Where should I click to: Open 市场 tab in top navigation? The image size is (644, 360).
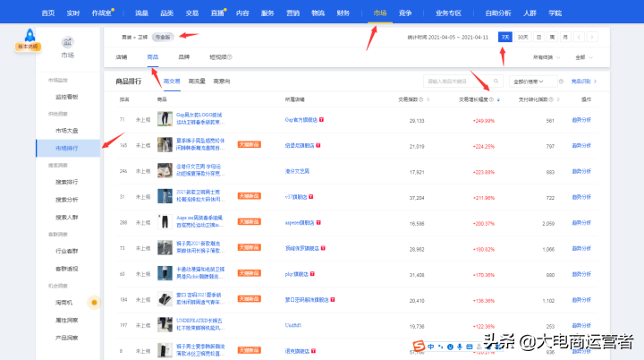(380, 13)
